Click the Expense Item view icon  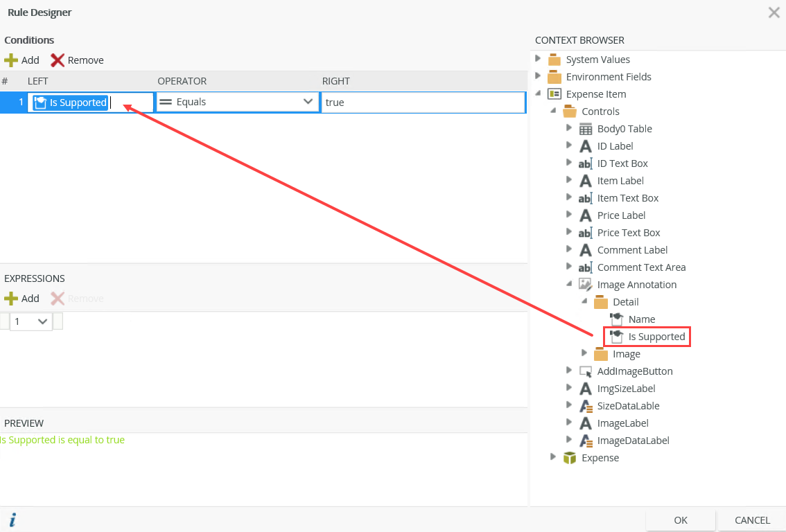click(554, 94)
